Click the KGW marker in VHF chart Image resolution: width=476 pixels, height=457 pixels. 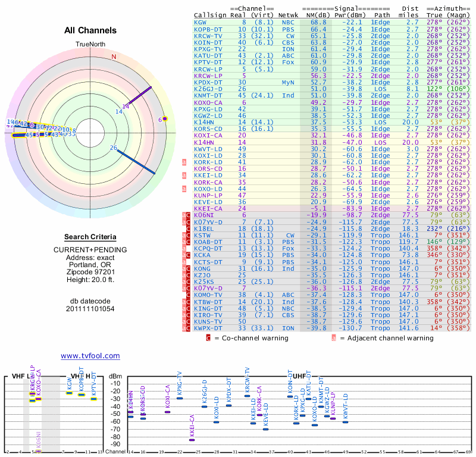(x=70, y=393)
